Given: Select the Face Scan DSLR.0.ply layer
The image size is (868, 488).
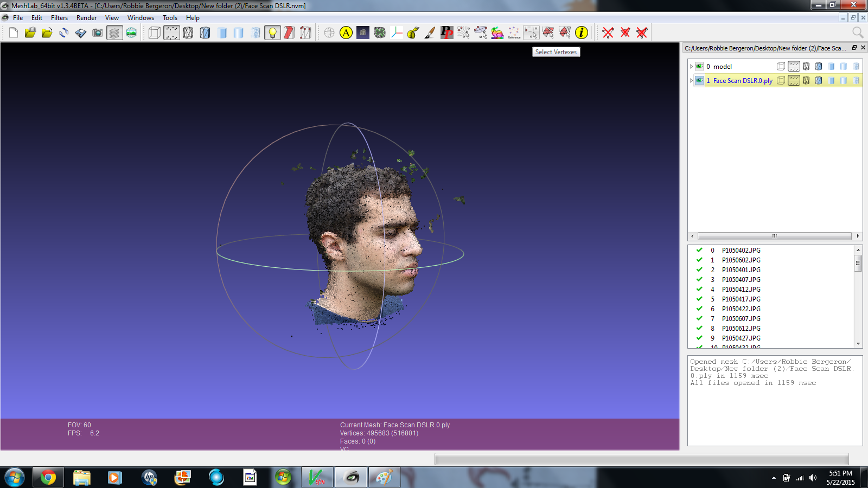Looking at the screenshot, I should point(743,80).
